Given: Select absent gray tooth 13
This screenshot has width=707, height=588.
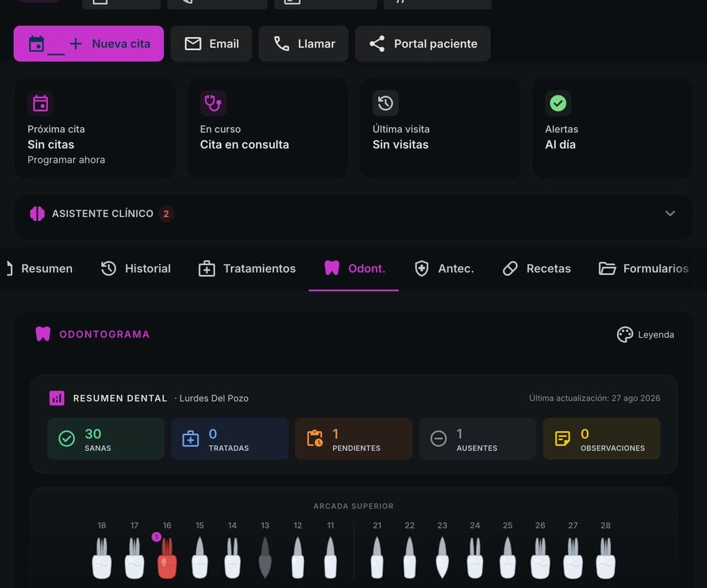Looking at the screenshot, I should point(265,558).
